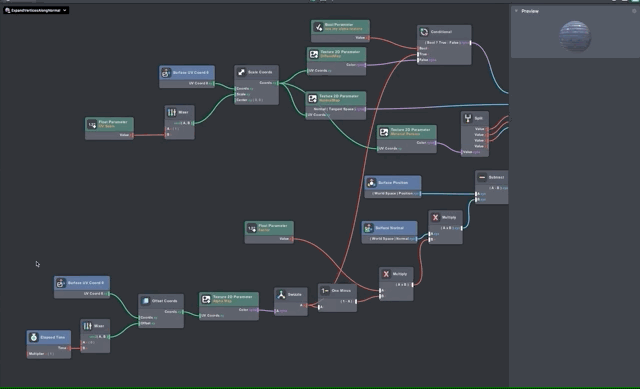Click the Surface Position node icon
Screen dimensions: 640x389
(371, 183)
